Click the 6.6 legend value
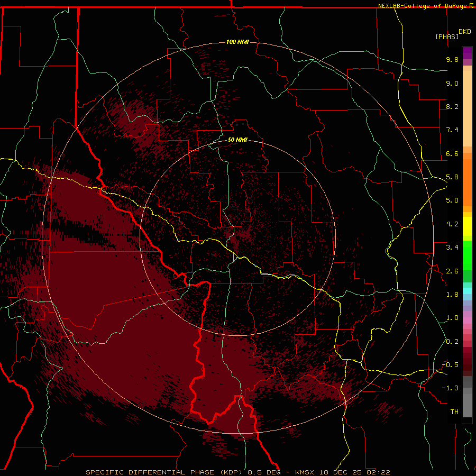Viewport: 476px width, 476px height. (x=452, y=153)
